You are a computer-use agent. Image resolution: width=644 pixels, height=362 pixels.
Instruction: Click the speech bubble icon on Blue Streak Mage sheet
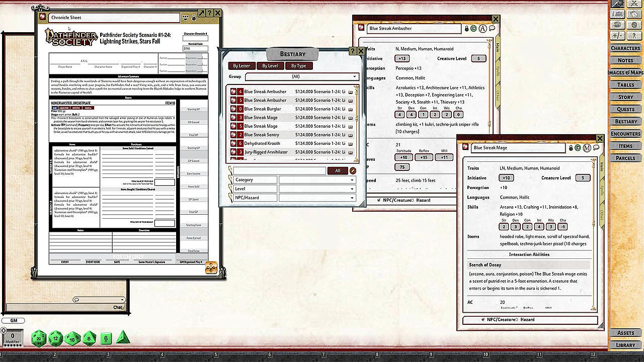coord(596,148)
